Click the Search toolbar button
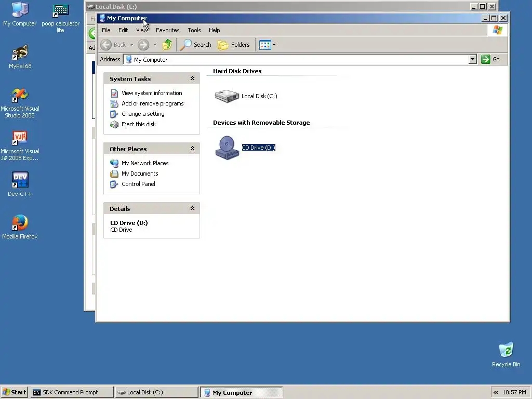 pyautogui.click(x=196, y=45)
